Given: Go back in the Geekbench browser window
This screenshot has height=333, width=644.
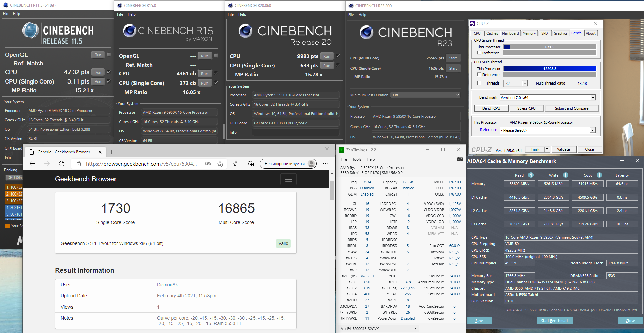Looking at the screenshot, I should point(32,164).
